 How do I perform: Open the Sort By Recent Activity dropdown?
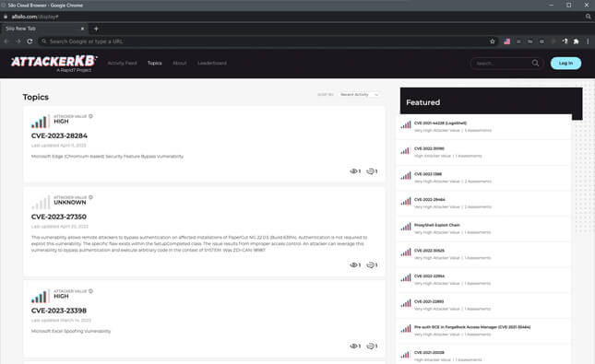coord(359,94)
